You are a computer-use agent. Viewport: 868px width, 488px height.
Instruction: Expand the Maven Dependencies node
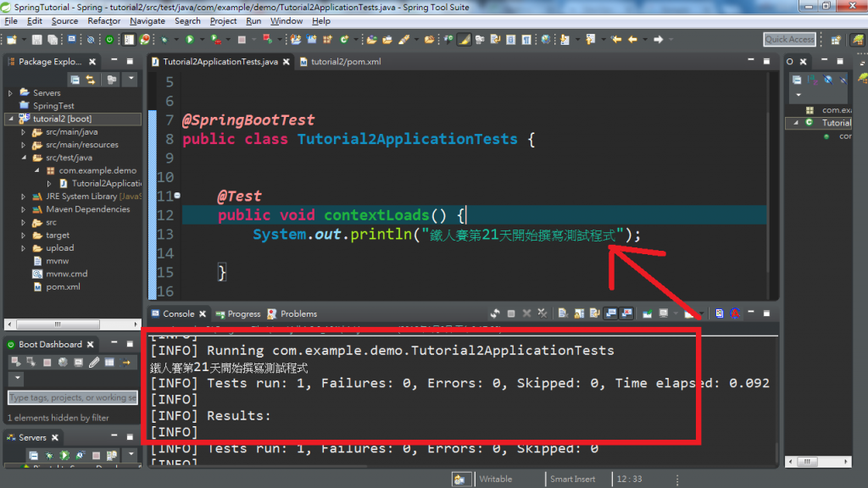[23, 210]
